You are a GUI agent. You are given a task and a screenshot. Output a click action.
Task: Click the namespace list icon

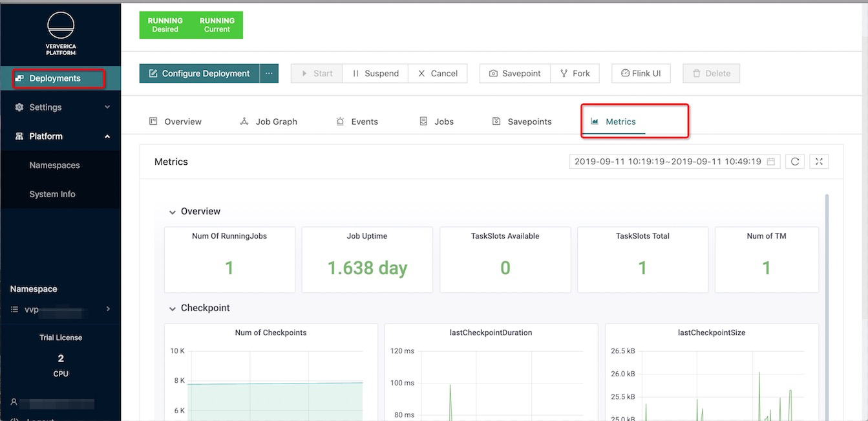(14, 310)
